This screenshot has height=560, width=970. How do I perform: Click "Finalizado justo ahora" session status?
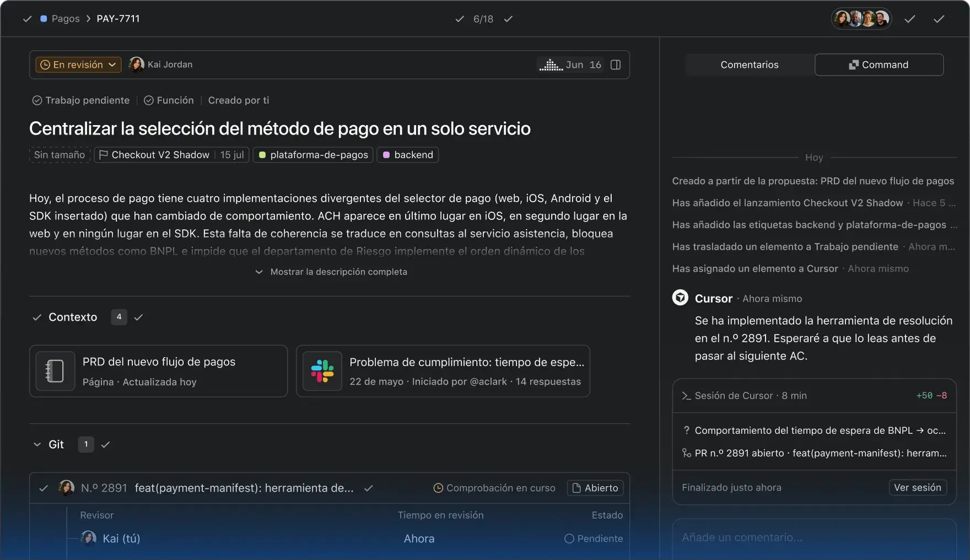[731, 487]
